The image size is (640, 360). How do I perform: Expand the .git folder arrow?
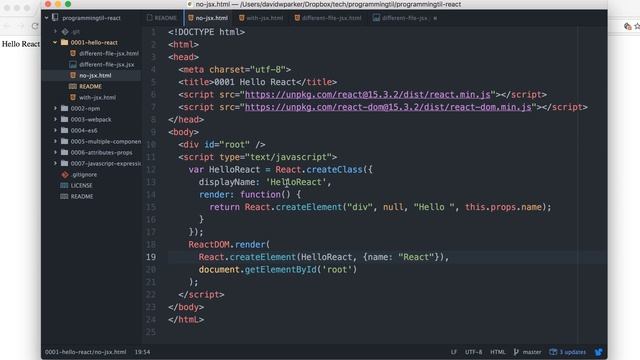[55, 31]
